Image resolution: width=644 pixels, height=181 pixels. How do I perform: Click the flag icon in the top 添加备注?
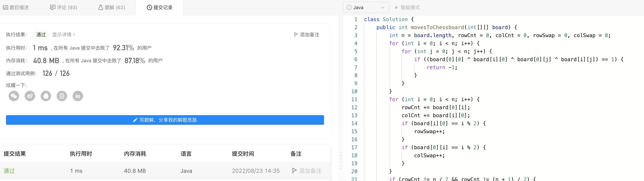(x=296, y=34)
